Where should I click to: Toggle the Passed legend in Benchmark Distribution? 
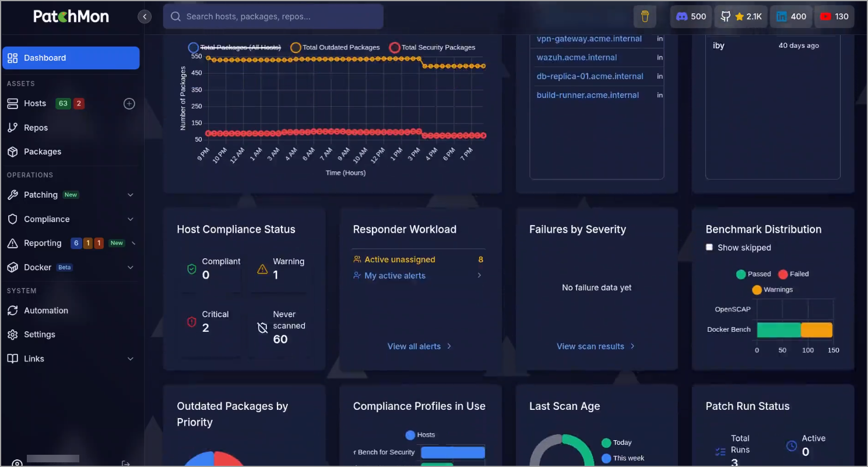tap(753, 274)
